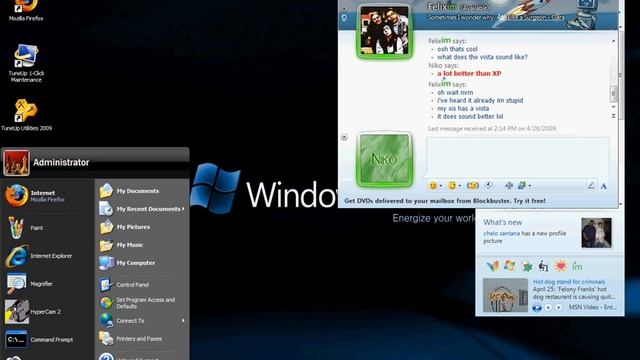The image size is (640, 360).
Task: Select 'a lot better than XP' message
Action: pos(469,73)
